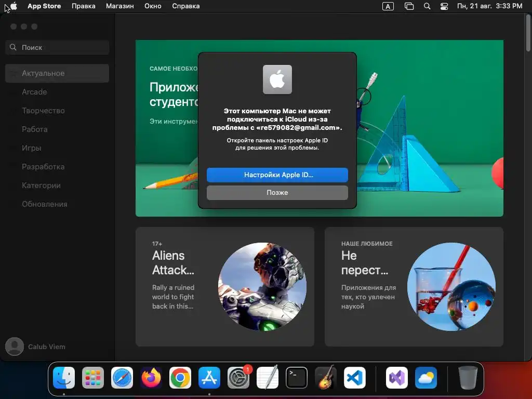Viewport: 532px width, 399px height.
Task: Open the Справка menu
Action: click(185, 6)
